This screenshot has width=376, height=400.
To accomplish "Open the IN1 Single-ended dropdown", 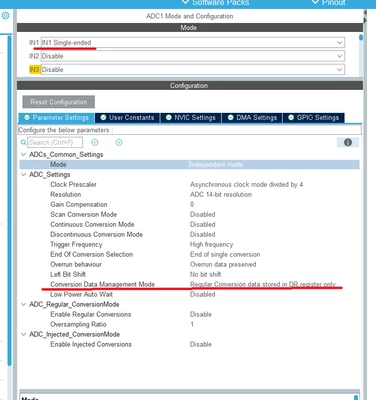I will click(x=193, y=43).
